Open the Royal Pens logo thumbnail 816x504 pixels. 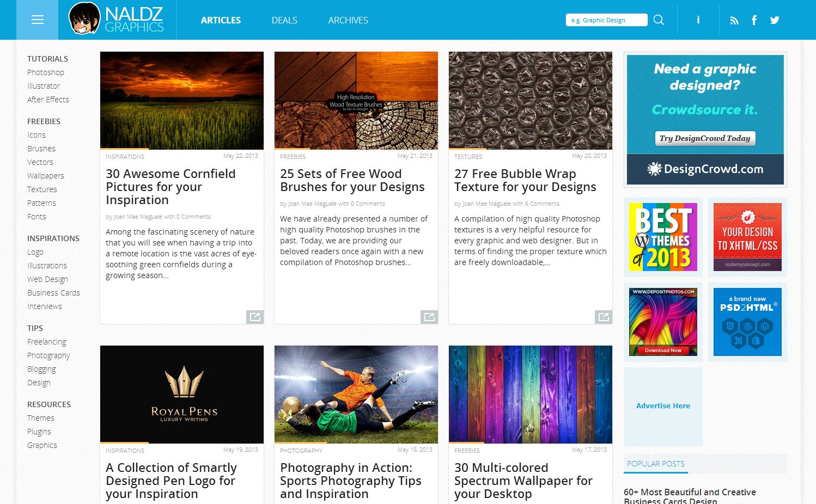tap(182, 395)
